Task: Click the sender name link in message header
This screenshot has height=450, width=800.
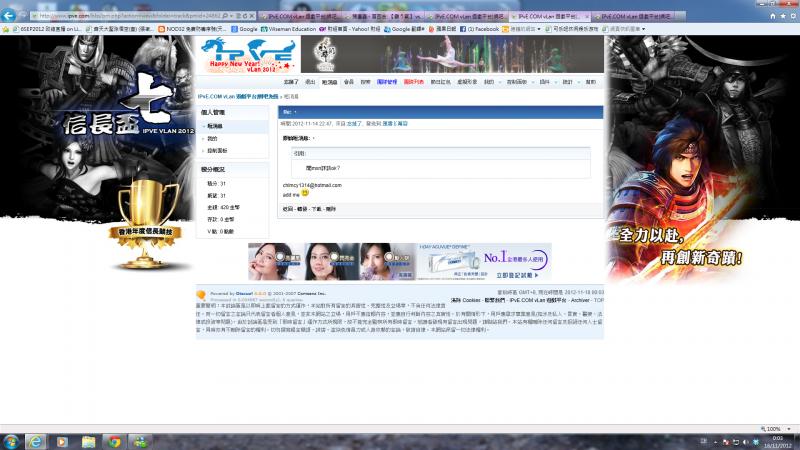Action: tap(354, 123)
